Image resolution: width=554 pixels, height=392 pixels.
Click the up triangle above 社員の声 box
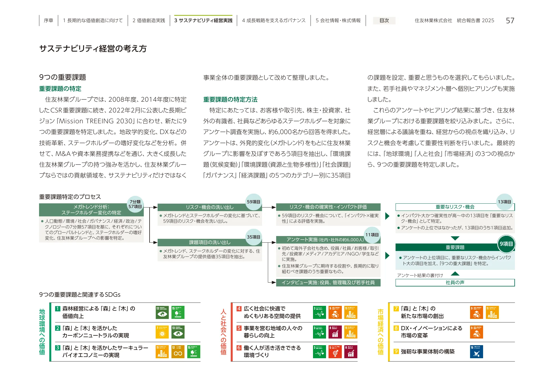pos(455,274)
